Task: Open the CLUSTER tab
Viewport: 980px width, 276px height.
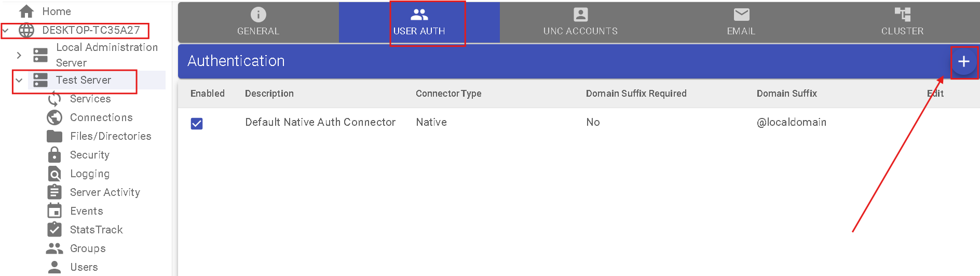Action: [x=902, y=22]
